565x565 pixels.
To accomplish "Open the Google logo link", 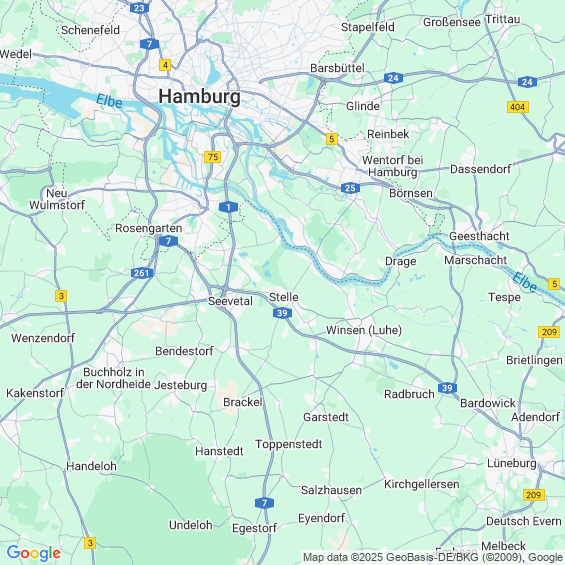I will 34,553.
